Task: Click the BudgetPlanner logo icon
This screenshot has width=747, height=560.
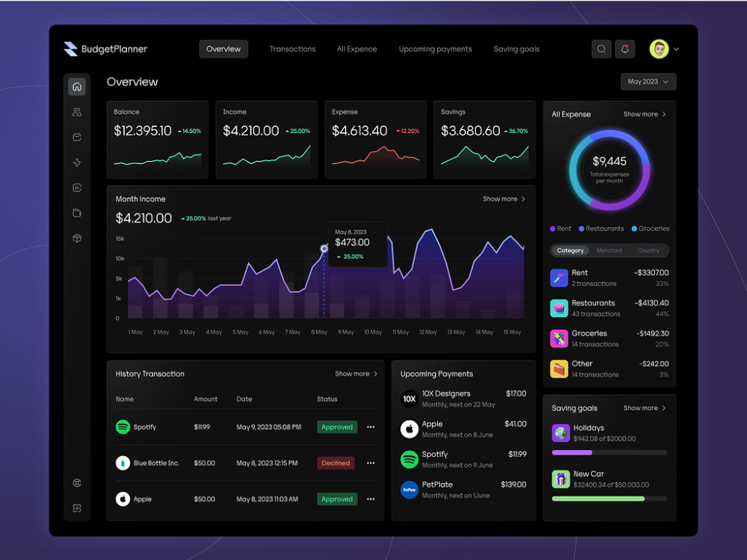Action: (70, 49)
